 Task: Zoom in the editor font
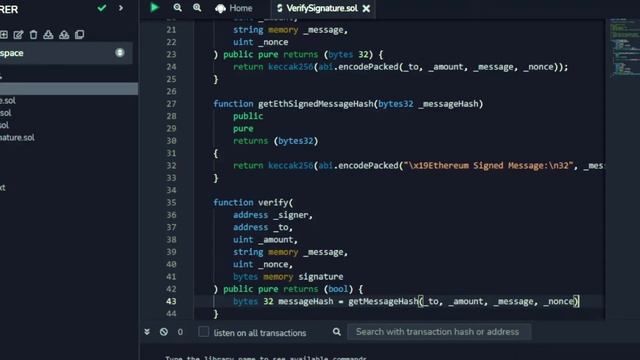coord(197,8)
